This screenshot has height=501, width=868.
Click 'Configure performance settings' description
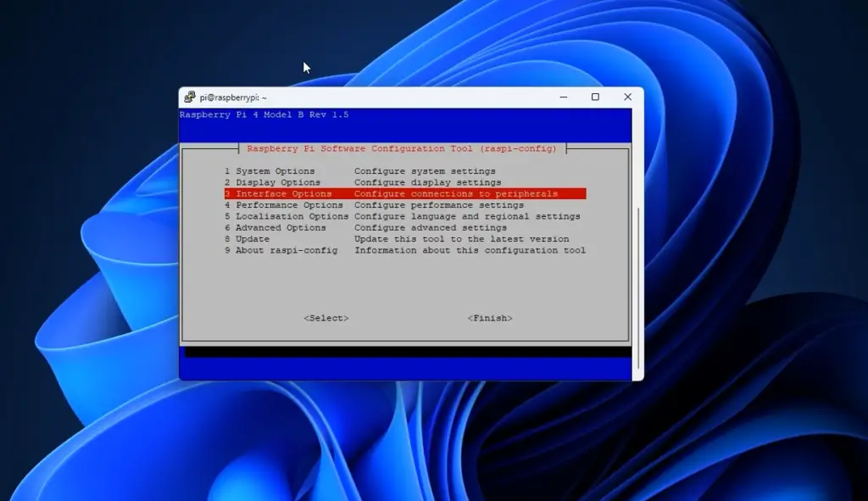[439, 205]
